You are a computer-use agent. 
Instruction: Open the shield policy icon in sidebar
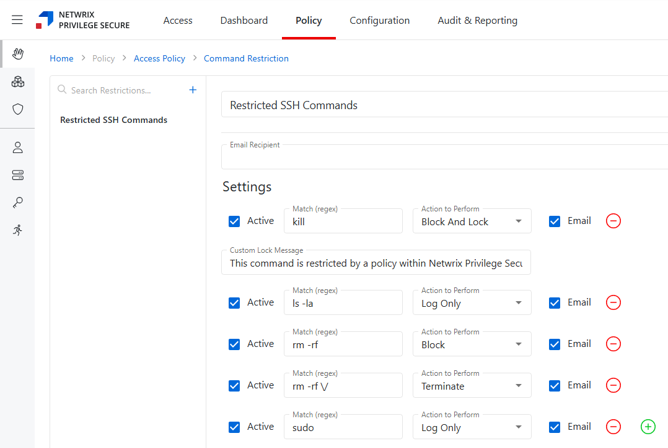point(18,109)
